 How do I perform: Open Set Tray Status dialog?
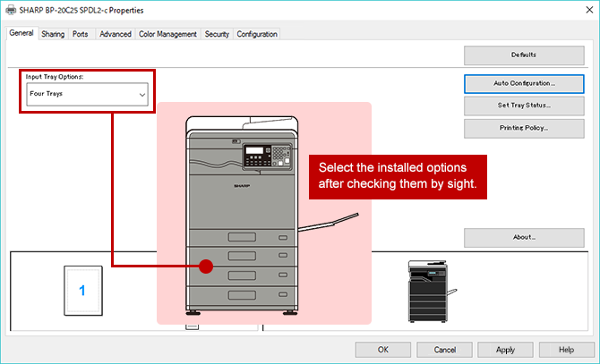[524, 106]
